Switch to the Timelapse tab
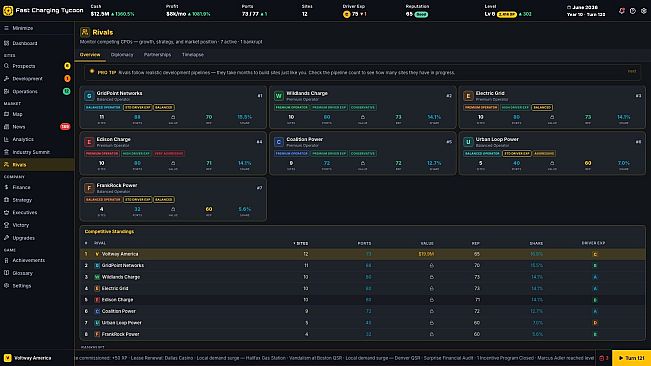This screenshot has width=651, height=366. coord(193,55)
